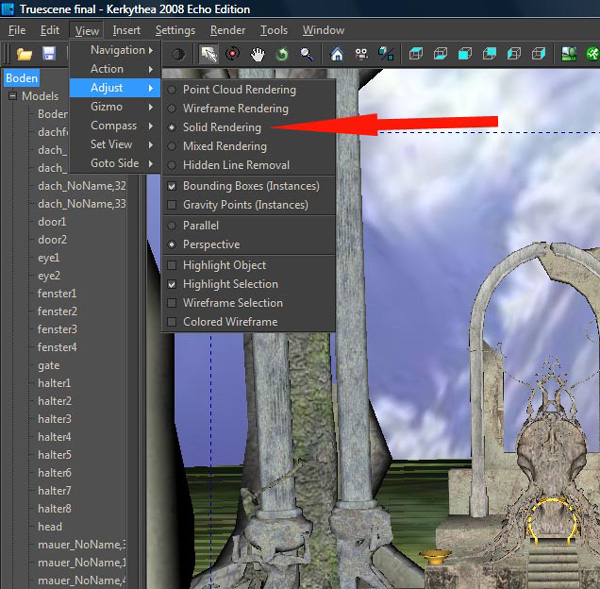
Task: Expand the Action submenu
Action: tap(115, 69)
